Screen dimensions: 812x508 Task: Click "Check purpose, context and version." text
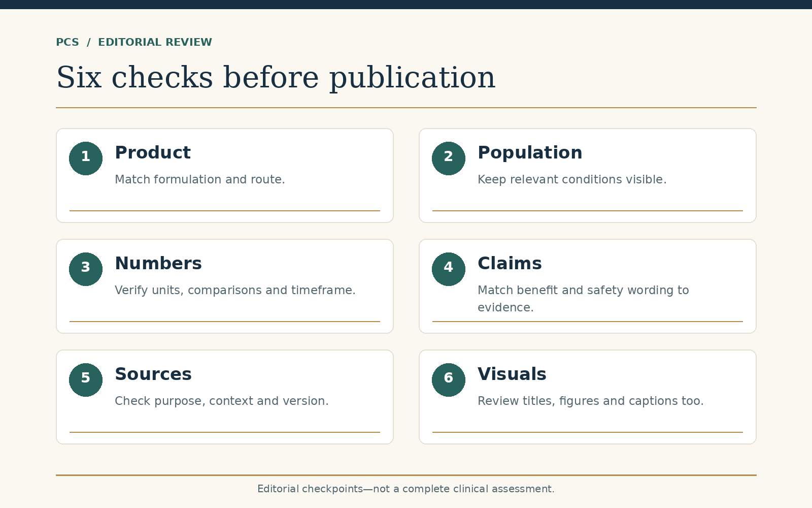222,401
